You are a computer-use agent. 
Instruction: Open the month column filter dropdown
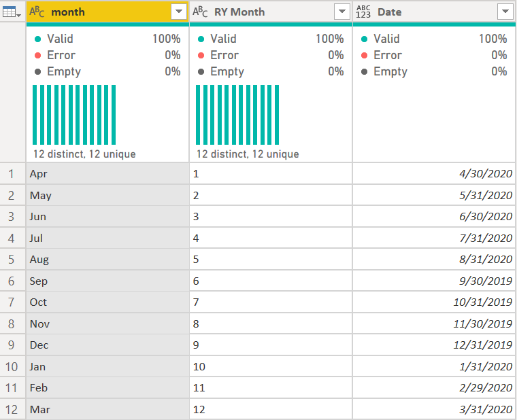tap(179, 12)
